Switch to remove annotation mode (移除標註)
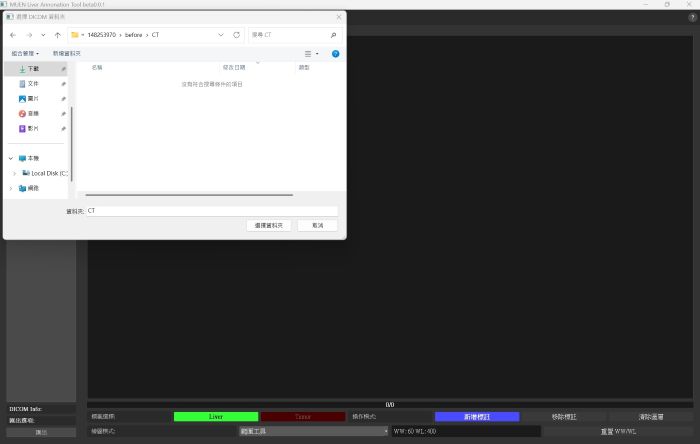 click(564, 416)
